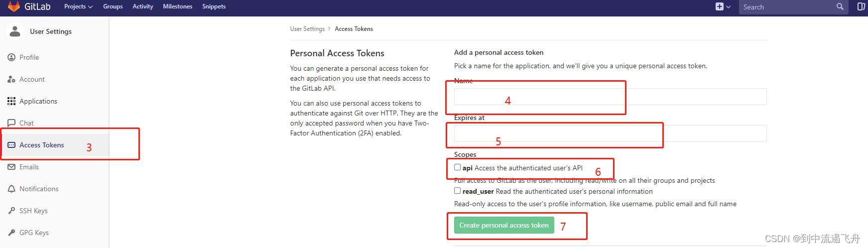This screenshot has height=248, width=868.
Task: Open Snippets in the navigation bar
Action: click(214, 6)
